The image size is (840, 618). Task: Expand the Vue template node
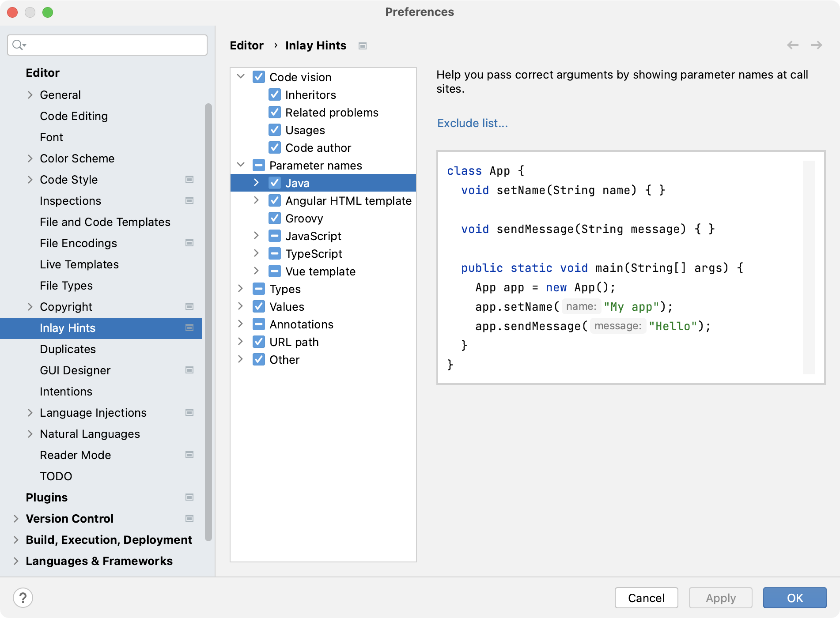click(x=256, y=271)
